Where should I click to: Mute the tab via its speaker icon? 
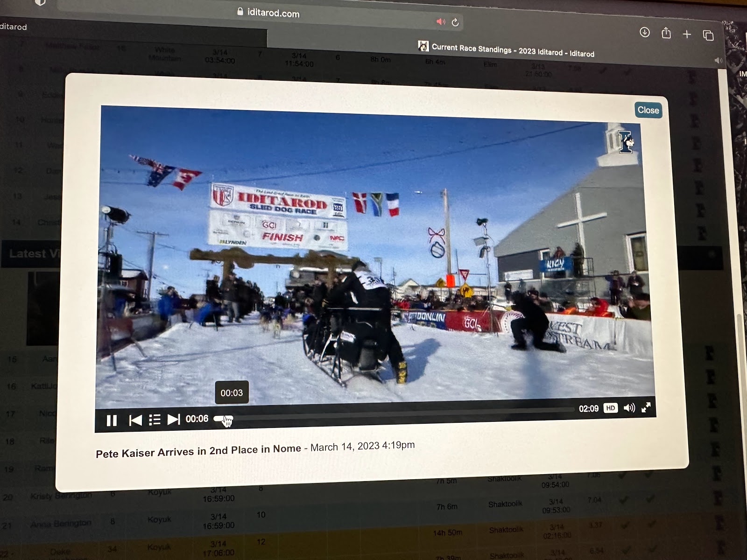point(719,60)
